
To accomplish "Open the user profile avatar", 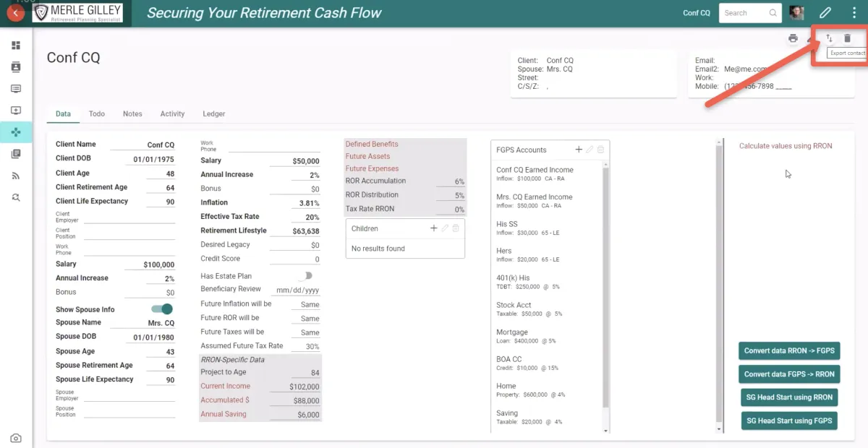I will (x=796, y=13).
